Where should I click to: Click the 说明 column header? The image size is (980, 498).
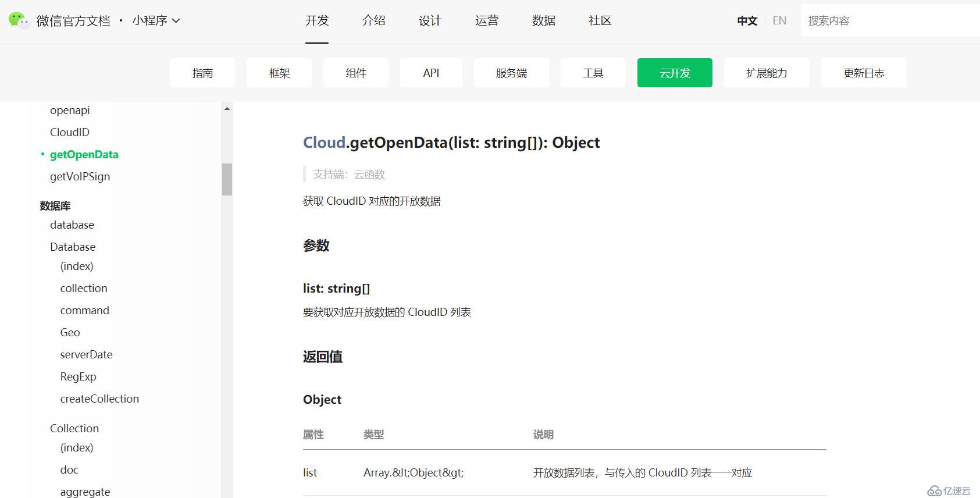(543, 435)
